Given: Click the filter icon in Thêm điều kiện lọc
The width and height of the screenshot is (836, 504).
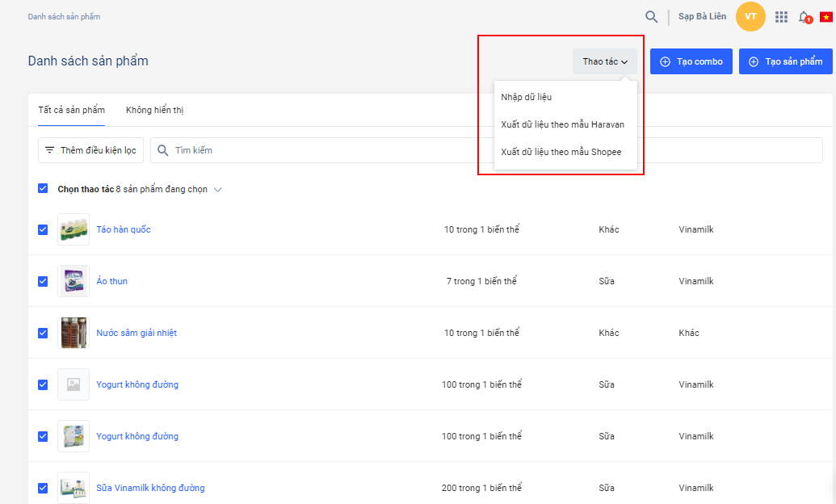Looking at the screenshot, I should pos(50,150).
